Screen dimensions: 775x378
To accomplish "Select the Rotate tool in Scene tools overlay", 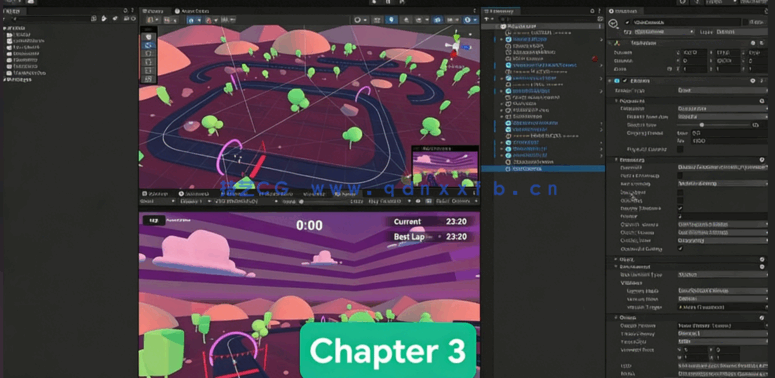I will coord(149,53).
